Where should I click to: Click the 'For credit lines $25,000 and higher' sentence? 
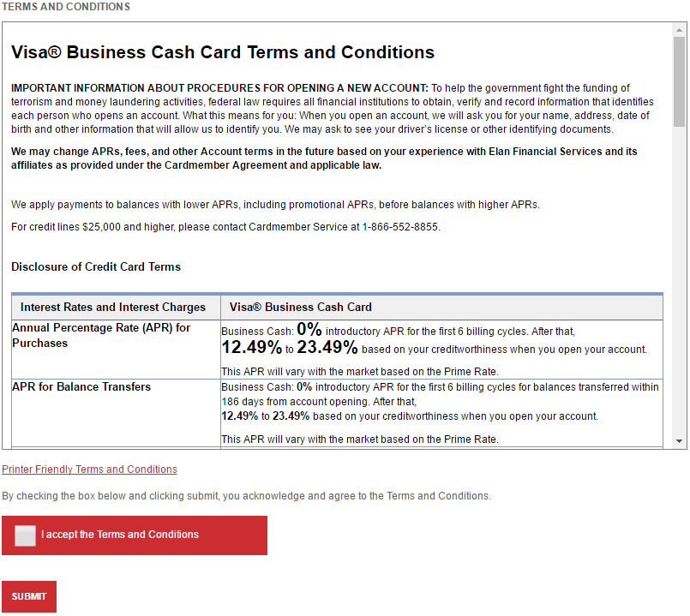coord(225,227)
